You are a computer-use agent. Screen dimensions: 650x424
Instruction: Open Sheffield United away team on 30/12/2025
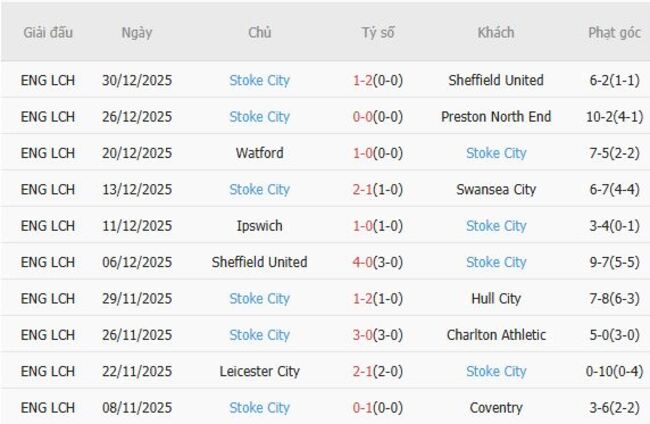tap(495, 80)
